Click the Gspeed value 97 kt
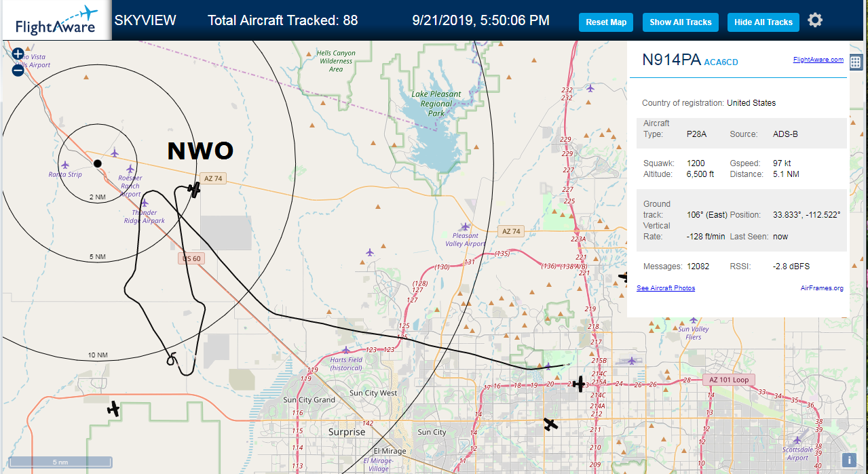 click(x=782, y=163)
